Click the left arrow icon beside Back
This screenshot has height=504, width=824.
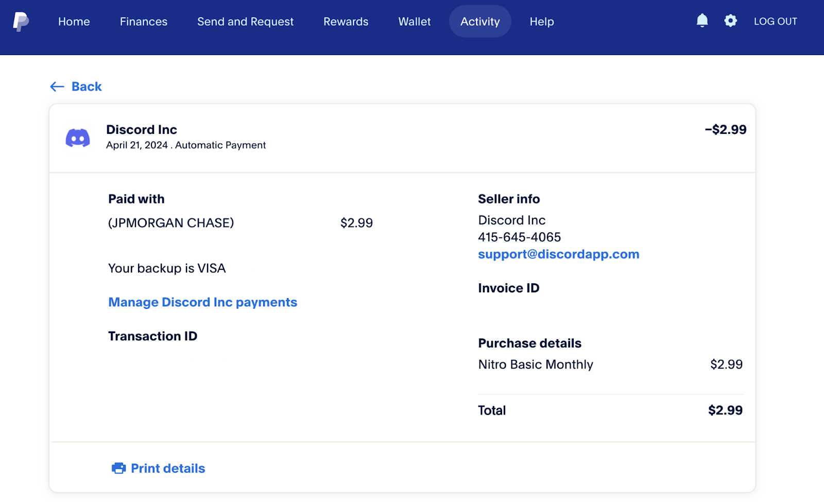57,86
